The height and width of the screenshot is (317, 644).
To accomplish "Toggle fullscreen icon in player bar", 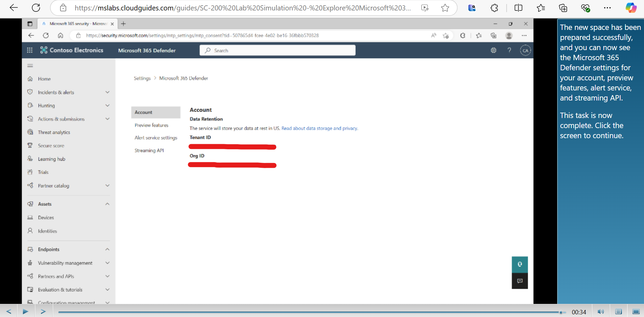I will click(636, 312).
